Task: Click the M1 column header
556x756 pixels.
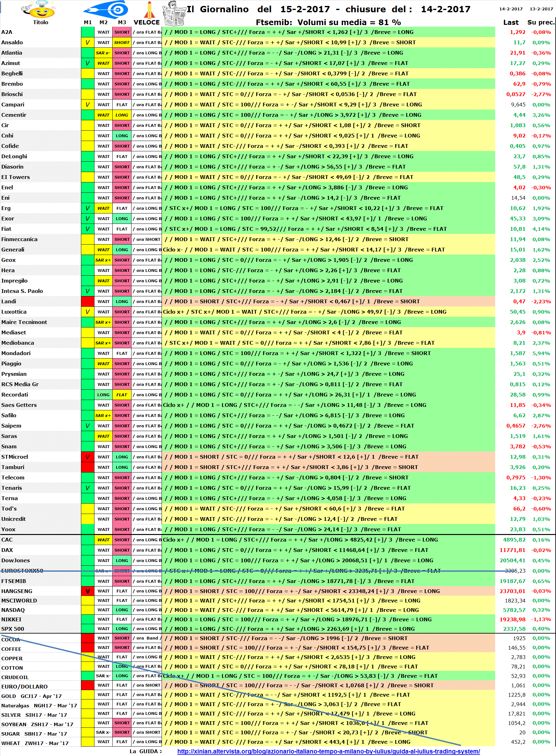Action: coord(88,22)
